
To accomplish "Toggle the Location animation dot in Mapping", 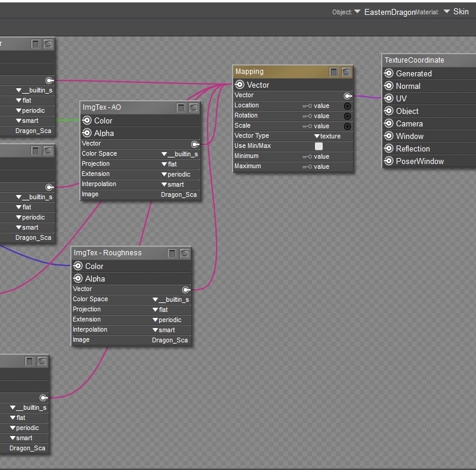I will [348, 106].
